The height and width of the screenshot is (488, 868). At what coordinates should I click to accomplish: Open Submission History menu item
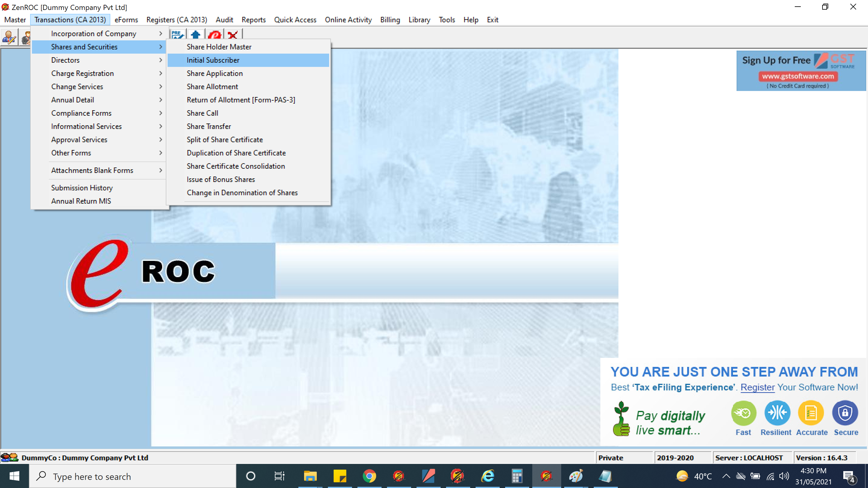tap(82, 188)
